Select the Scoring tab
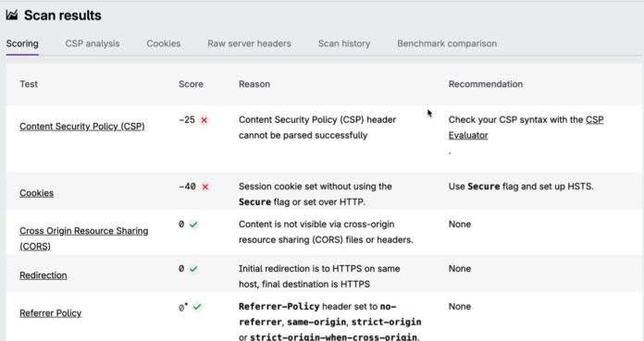 (x=22, y=43)
